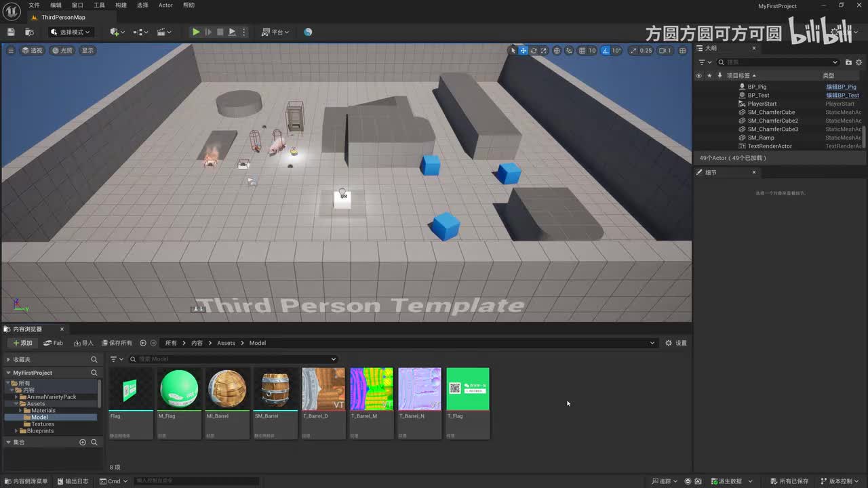The height and width of the screenshot is (488, 868).
Task: Click the Outliner search field
Action: pyautogui.click(x=778, y=62)
